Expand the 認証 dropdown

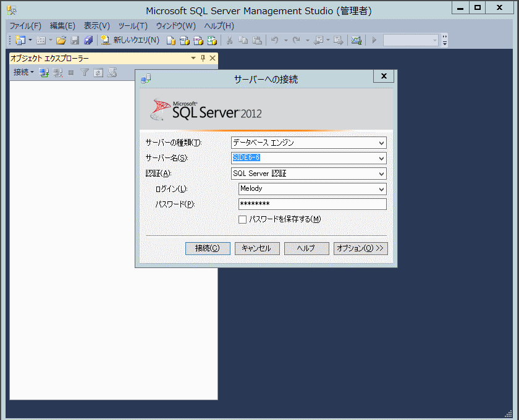pos(381,174)
